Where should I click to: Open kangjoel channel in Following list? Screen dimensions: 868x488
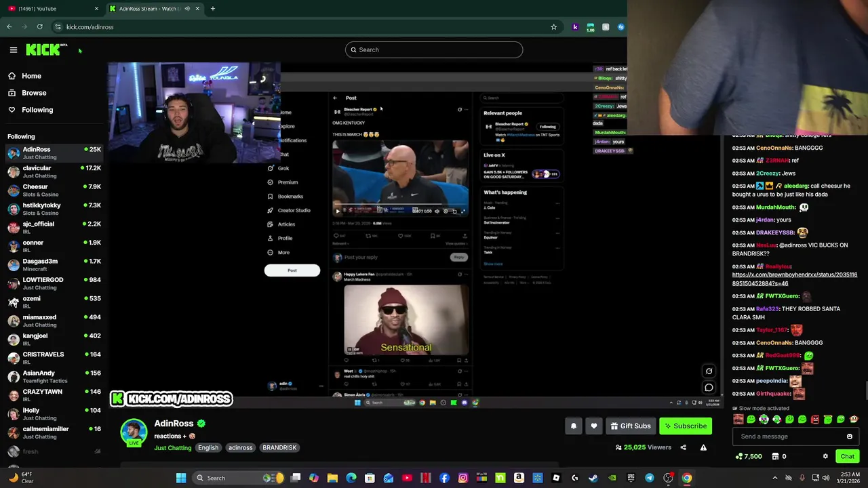click(54, 340)
